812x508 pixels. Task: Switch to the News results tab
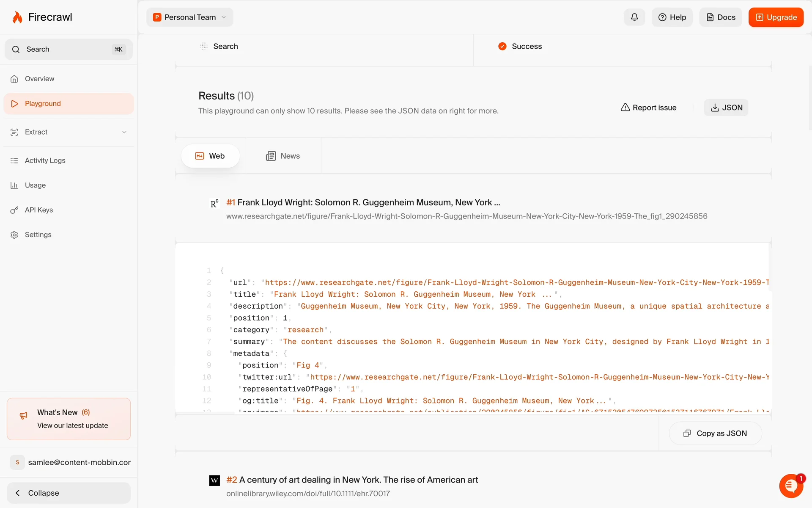pyautogui.click(x=283, y=156)
